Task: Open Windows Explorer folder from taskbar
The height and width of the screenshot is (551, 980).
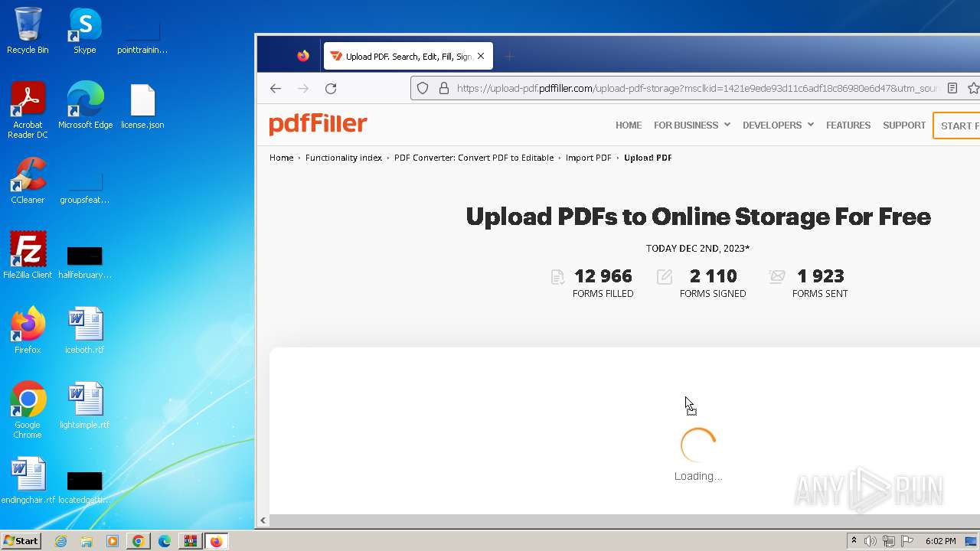Action: click(87, 541)
